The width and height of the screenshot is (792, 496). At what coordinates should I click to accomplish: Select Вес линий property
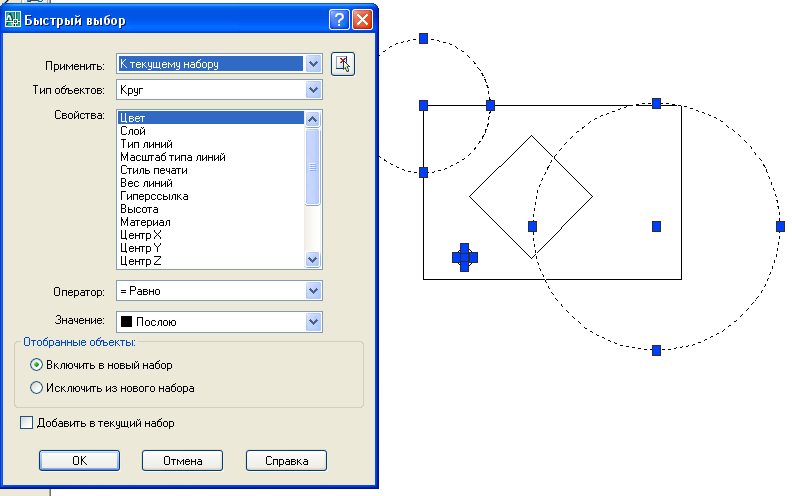(211, 183)
